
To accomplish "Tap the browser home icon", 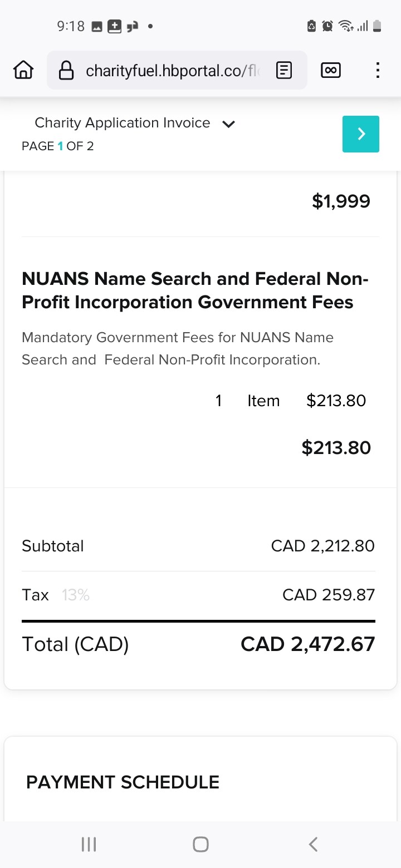I will 23,70.
